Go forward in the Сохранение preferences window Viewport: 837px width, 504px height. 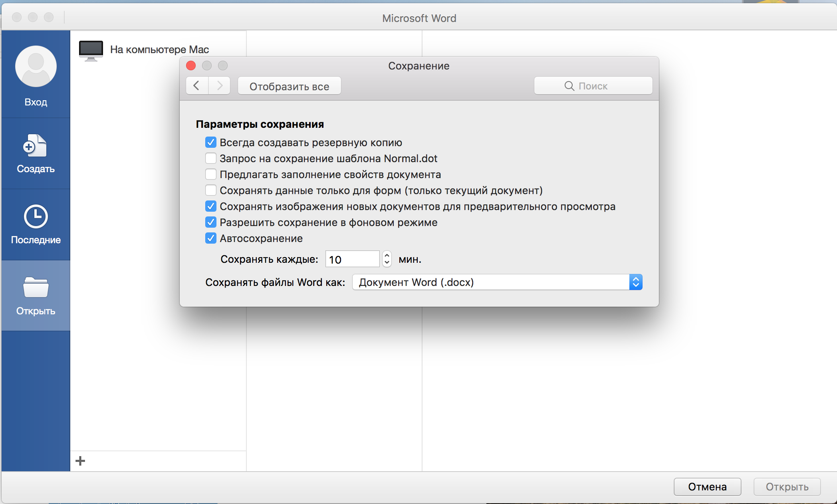pos(219,86)
